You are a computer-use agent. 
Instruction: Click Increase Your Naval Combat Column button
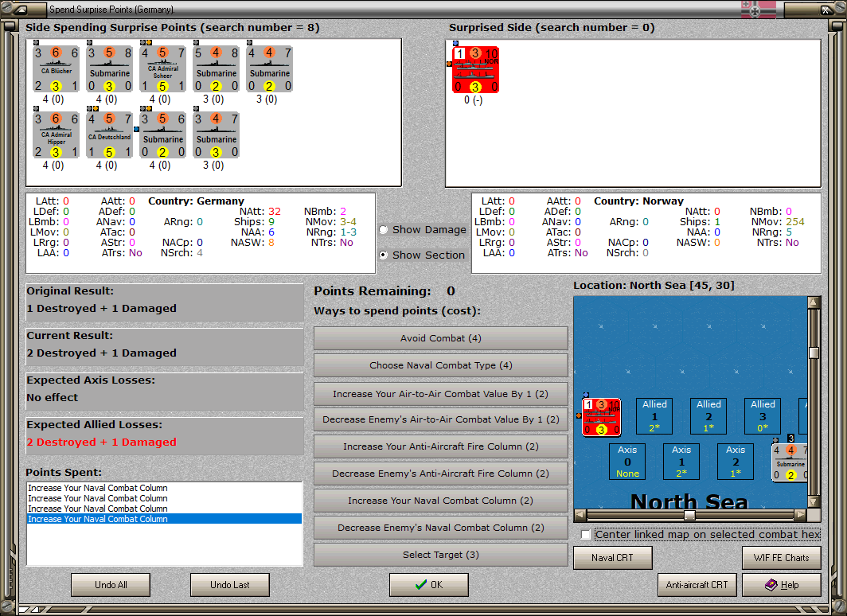(x=441, y=501)
